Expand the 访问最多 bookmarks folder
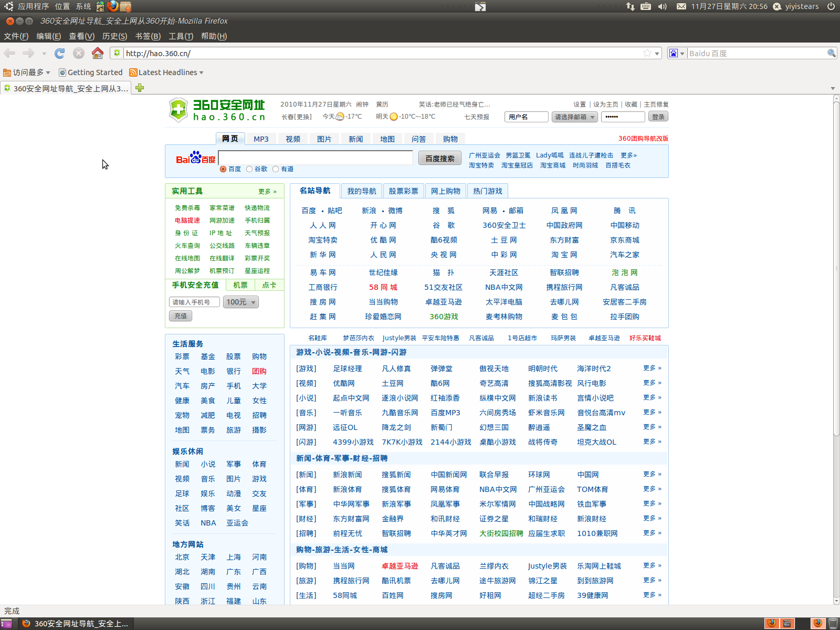840x630 pixels. click(x=26, y=72)
